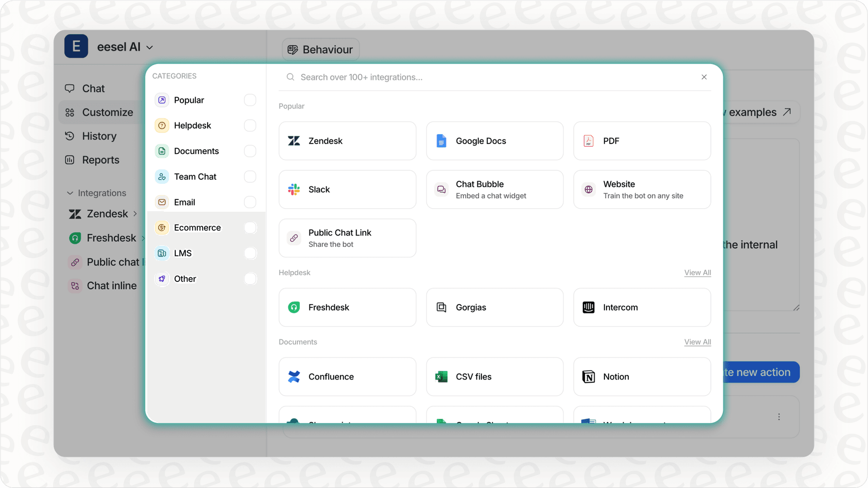Open the Google Docs integration icon
The image size is (868, 488).
click(441, 140)
